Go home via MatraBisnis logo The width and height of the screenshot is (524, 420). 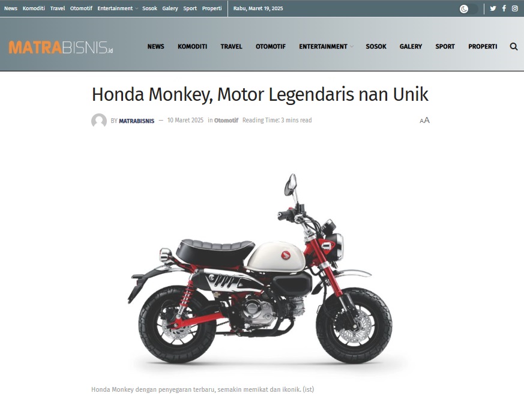pos(61,47)
